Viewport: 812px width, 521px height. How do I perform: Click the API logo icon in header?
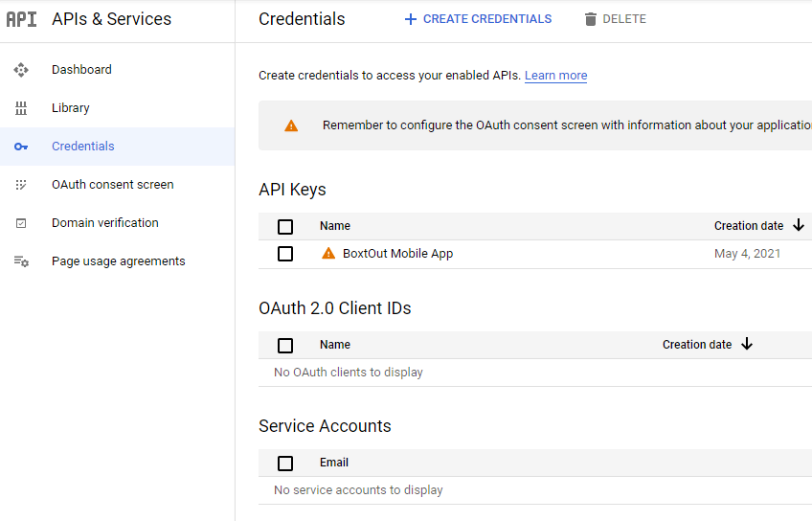(x=21, y=19)
